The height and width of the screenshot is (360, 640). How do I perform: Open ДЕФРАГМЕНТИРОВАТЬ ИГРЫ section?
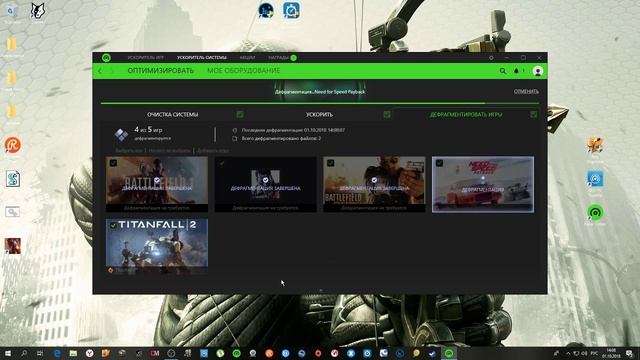tap(466, 115)
